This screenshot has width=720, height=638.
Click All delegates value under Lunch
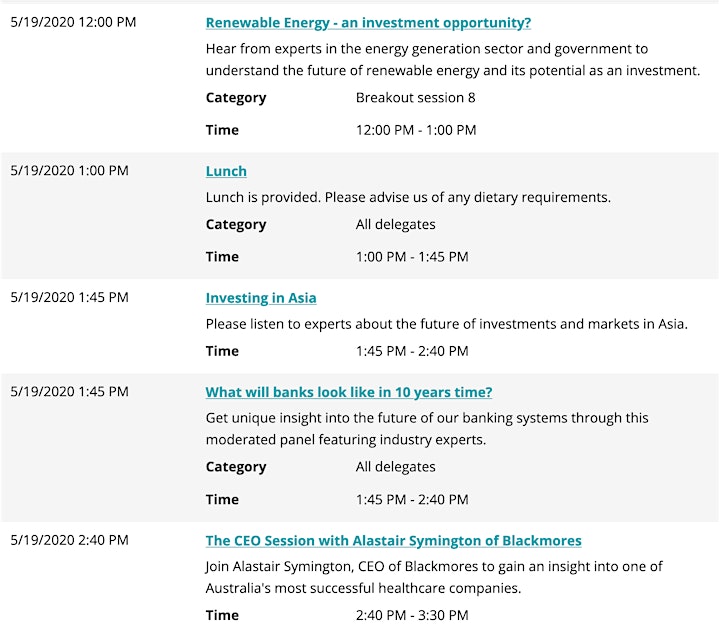tap(395, 224)
